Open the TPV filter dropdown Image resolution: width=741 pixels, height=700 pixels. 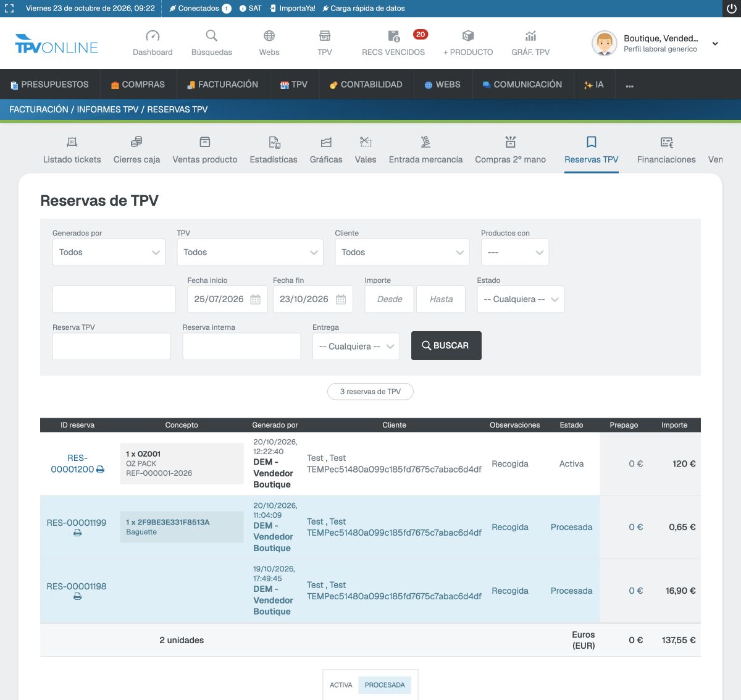(250, 252)
